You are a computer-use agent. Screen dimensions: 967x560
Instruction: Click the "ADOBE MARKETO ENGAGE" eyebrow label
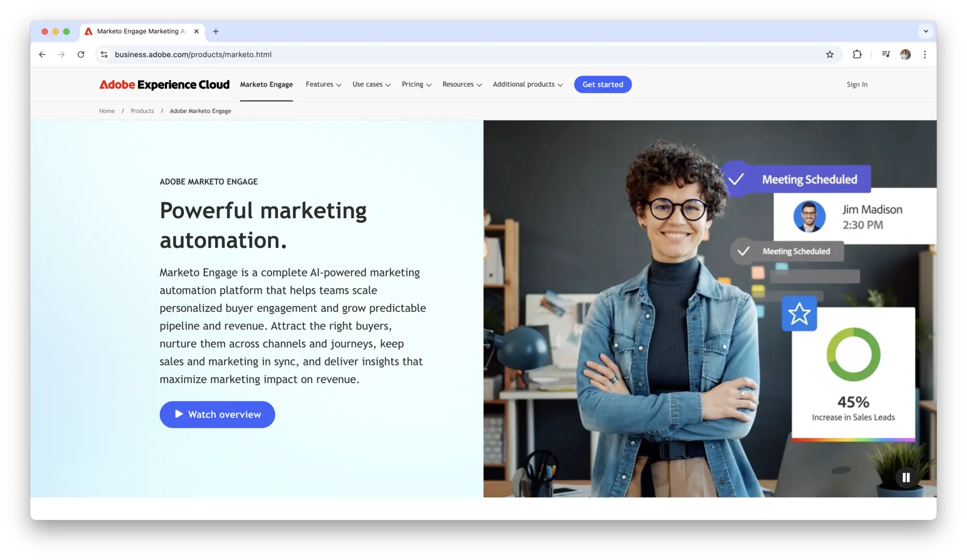coord(208,181)
